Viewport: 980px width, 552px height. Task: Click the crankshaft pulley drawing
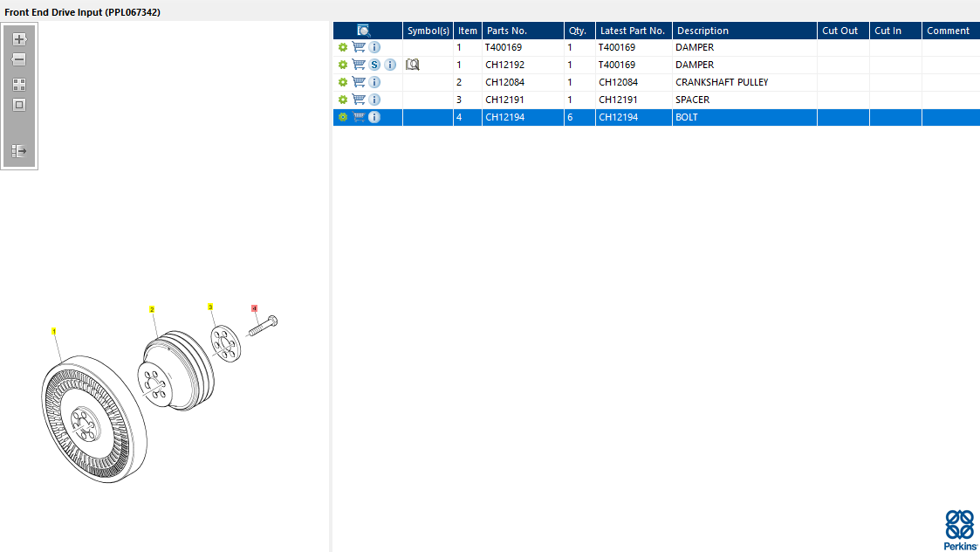[x=176, y=370]
